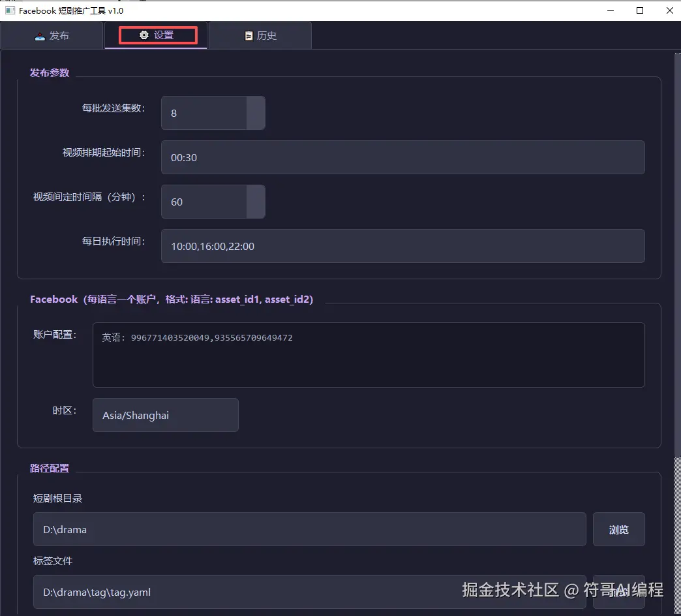The width and height of the screenshot is (681, 616).
Task: Minimize the Facebook 短剧推广工具 window
Action: pyautogui.click(x=611, y=10)
